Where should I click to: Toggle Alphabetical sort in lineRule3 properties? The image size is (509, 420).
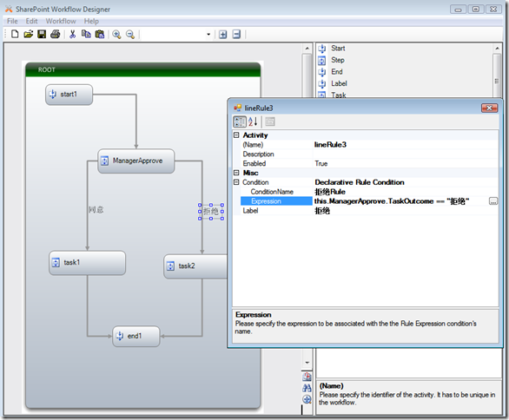click(253, 121)
